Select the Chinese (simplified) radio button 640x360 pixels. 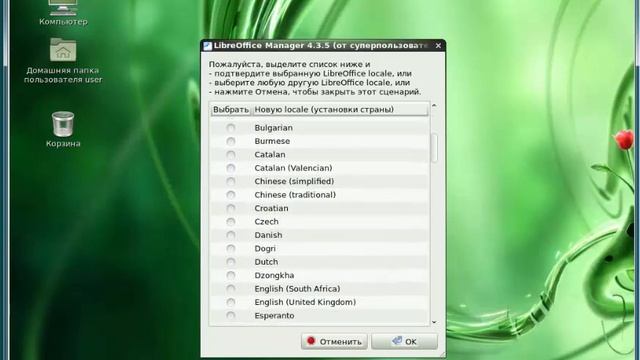(x=231, y=181)
